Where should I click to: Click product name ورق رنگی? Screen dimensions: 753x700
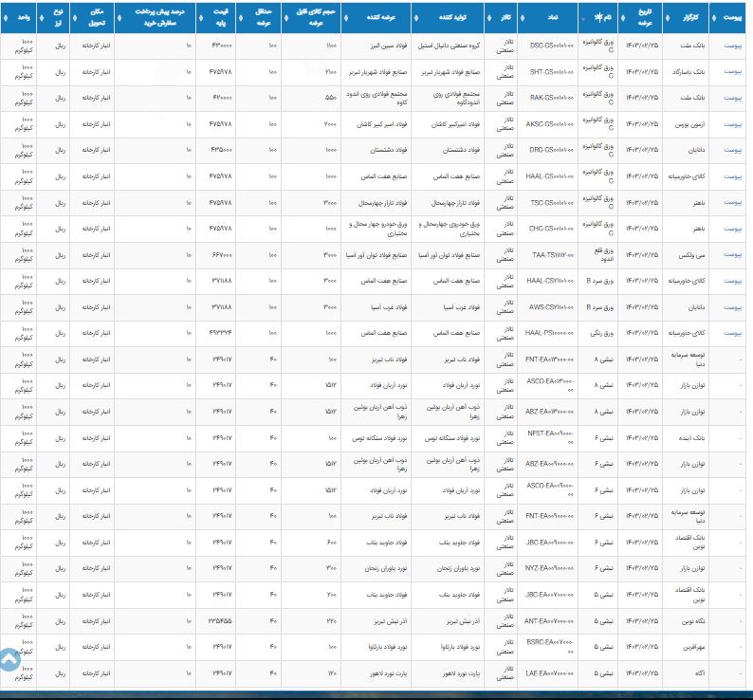(602, 334)
